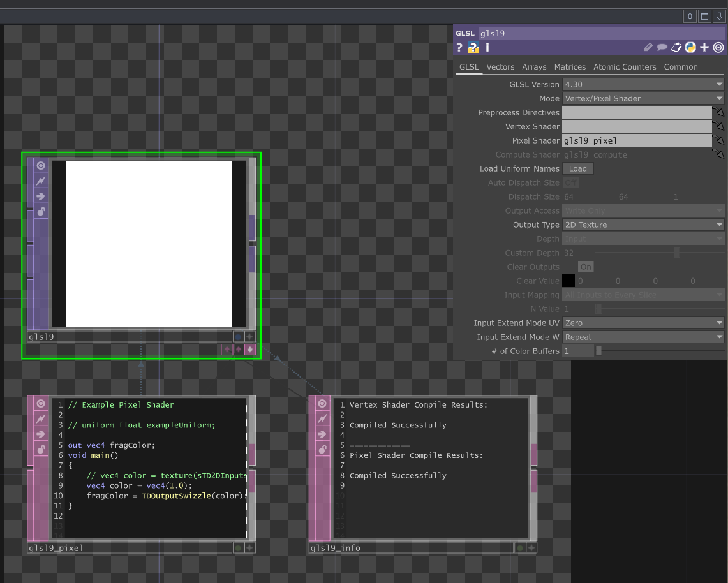Viewport: 728px width, 583px height.
Task: Switch to the Vectors tab
Action: pos(500,67)
